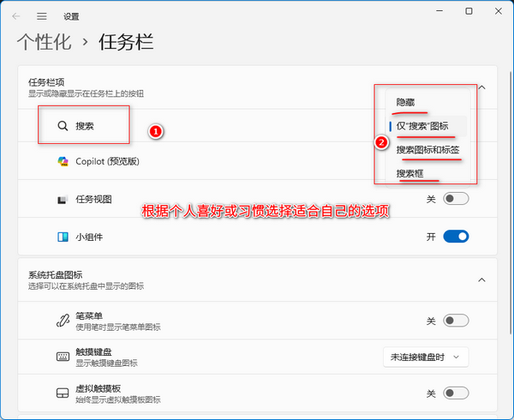Click the Widgets icon
Image resolution: width=514 pixels, height=420 pixels.
63,237
